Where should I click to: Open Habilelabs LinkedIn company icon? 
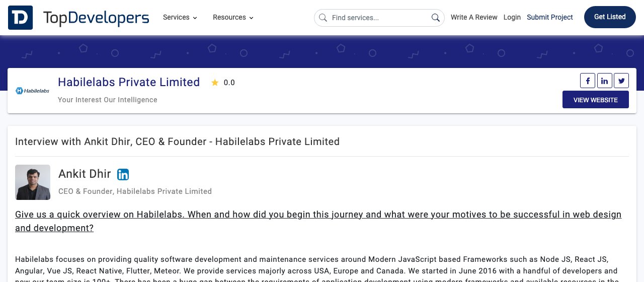click(x=604, y=81)
